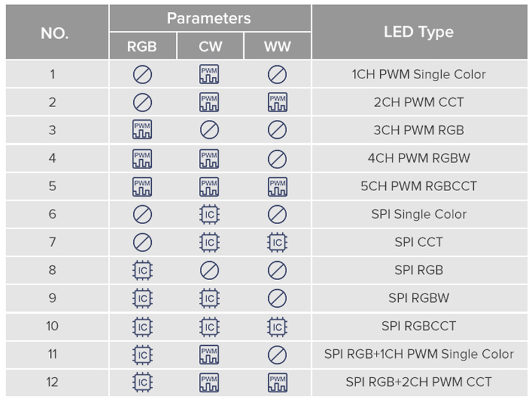Click the WW column header
Image resolution: width=532 pixels, height=408 pixels.
pos(277,47)
